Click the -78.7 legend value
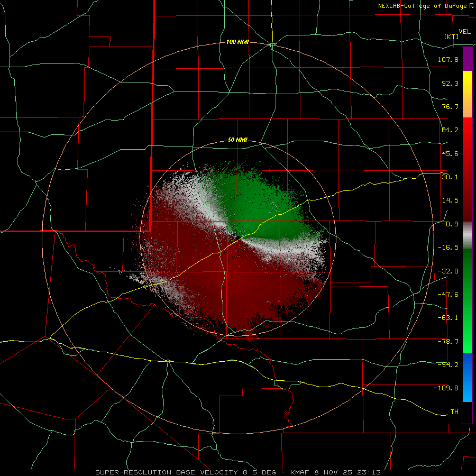 coord(448,342)
